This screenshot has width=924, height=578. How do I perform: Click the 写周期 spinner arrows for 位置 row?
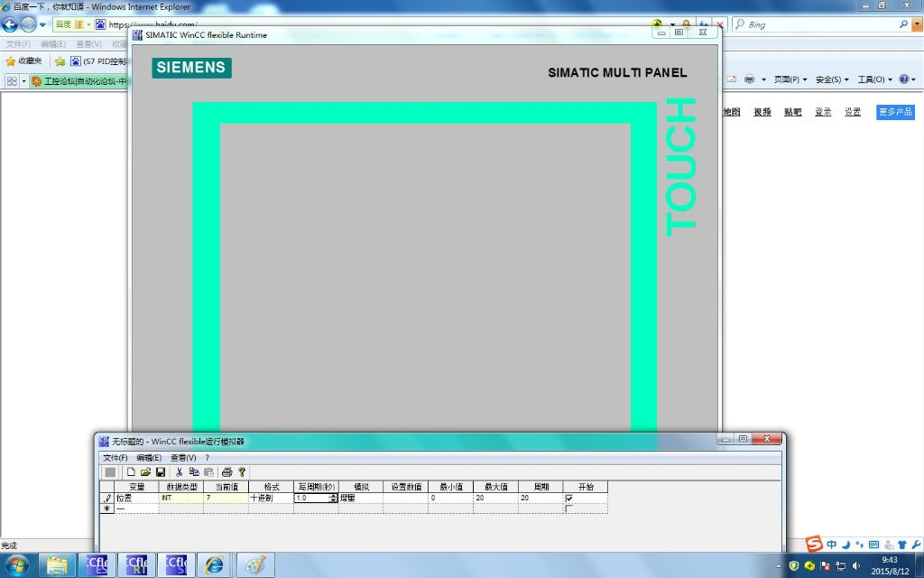[x=334, y=498]
